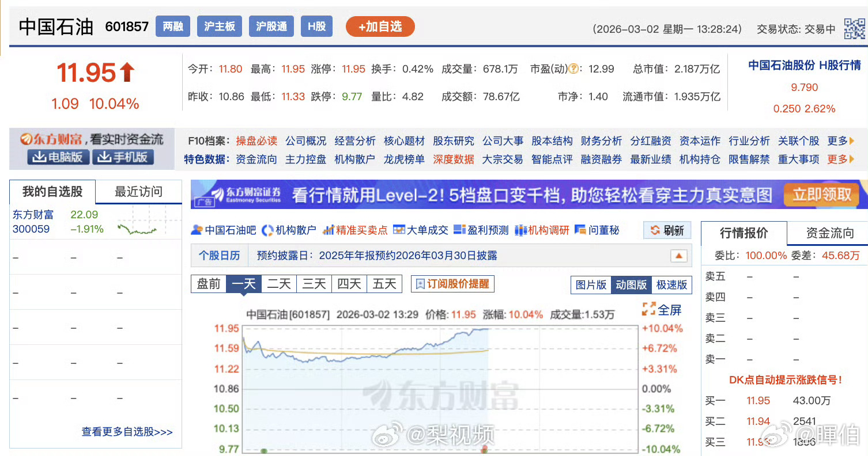
Task: Open 机构散户 analysis link
Action: tap(289, 230)
